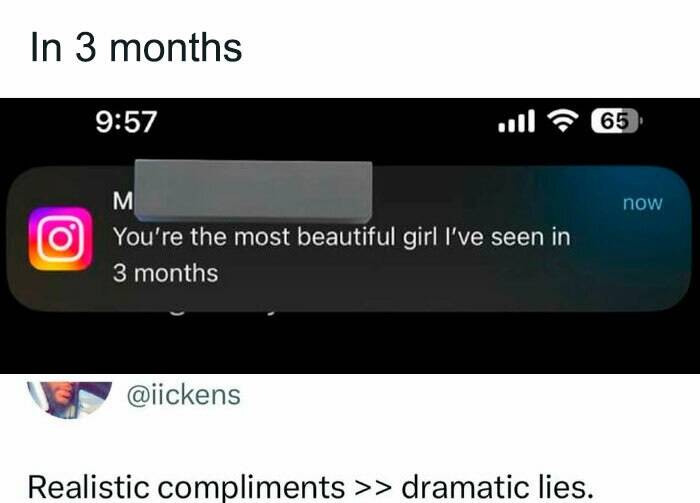Tap '3 months' line in notification
Screen dimensions: 700x503
point(165,273)
